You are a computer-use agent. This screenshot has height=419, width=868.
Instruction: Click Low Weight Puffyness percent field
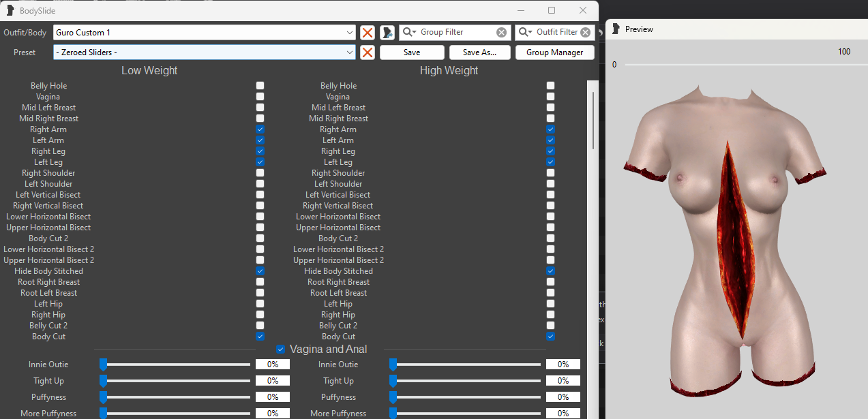pyautogui.click(x=273, y=397)
